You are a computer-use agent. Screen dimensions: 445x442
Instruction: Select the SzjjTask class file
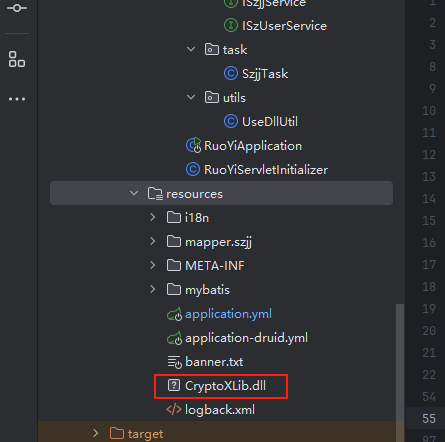(265, 74)
